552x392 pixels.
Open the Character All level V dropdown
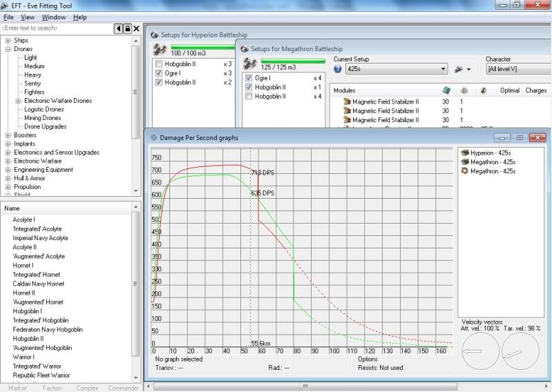coord(518,69)
